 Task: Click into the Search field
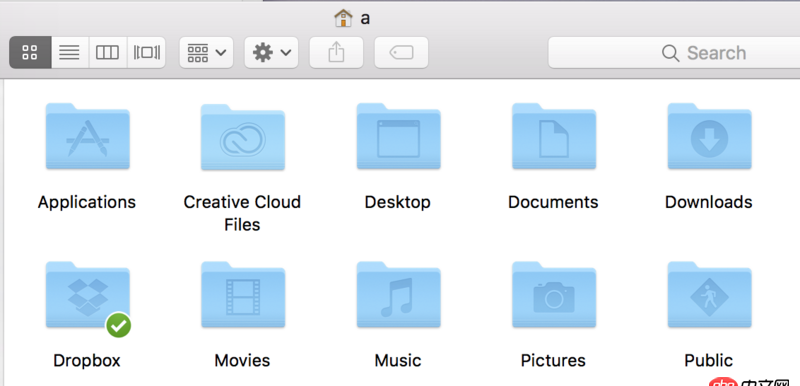click(x=674, y=52)
